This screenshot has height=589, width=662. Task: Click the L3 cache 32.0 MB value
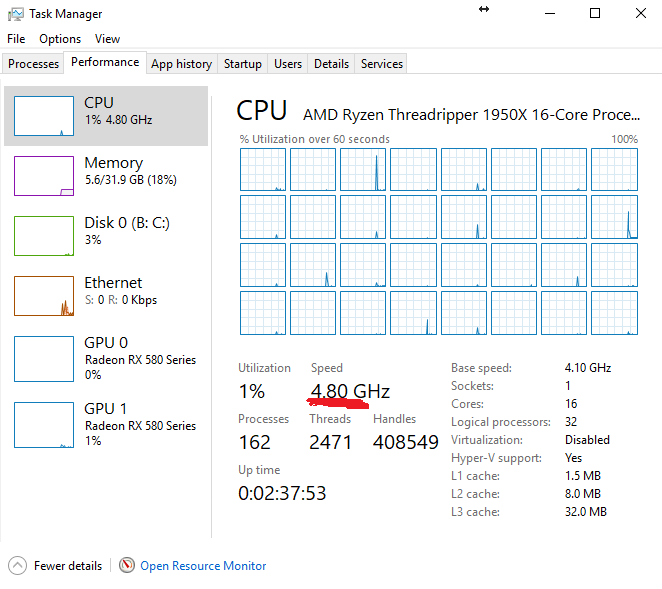tap(586, 512)
